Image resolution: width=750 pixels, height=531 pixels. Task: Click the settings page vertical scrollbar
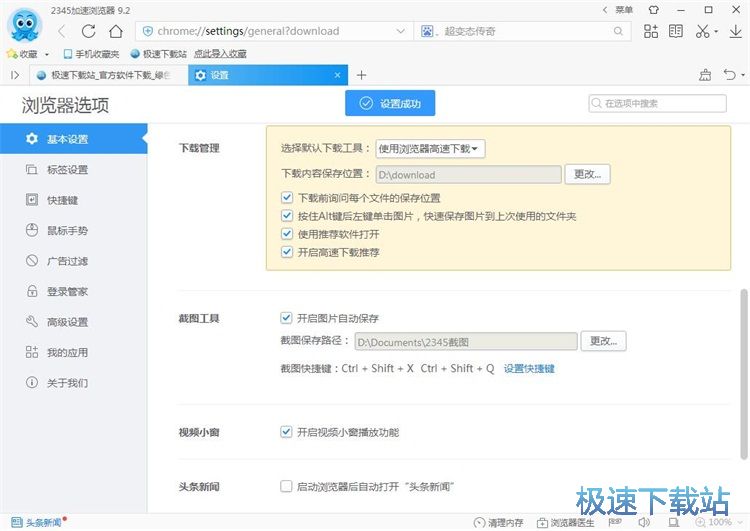[x=744, y=374]
